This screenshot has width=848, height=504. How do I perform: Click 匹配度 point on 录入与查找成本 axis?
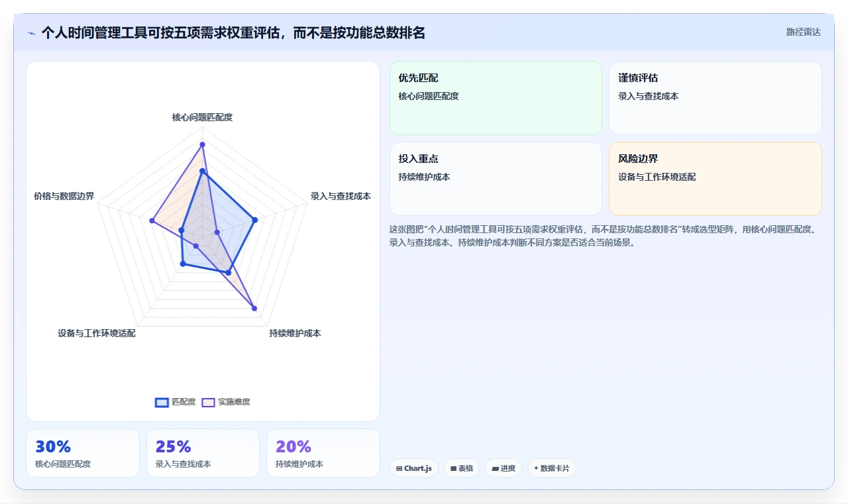click(254, 220)
